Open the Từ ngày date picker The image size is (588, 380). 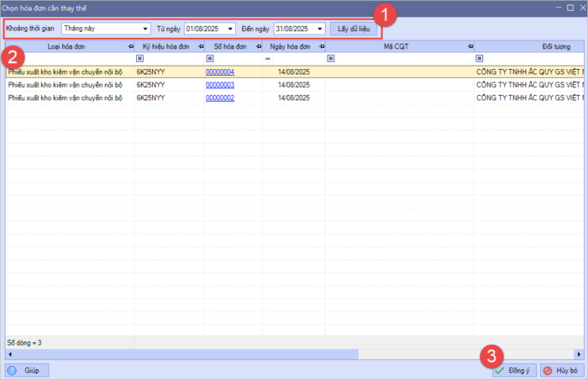(x=230, y=29)
